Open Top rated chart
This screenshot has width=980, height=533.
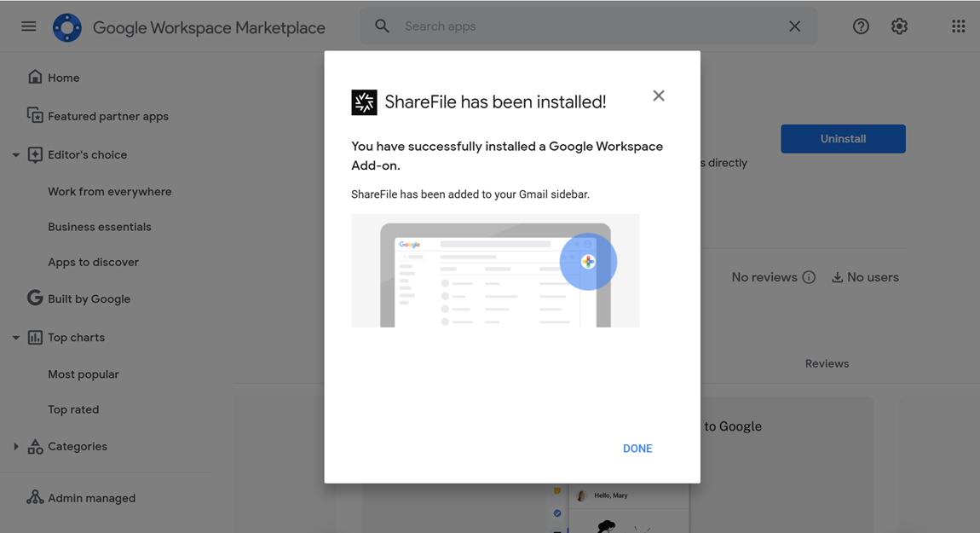pyautogui.click(x=73, y=409)
